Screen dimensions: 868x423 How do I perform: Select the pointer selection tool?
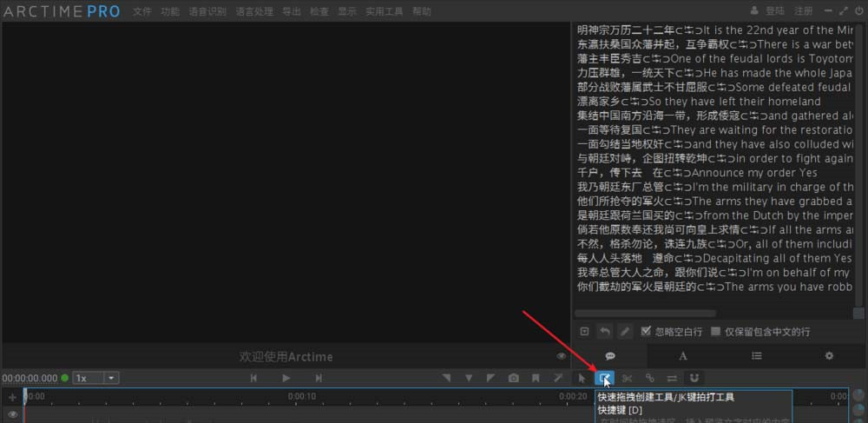[582, 378]
